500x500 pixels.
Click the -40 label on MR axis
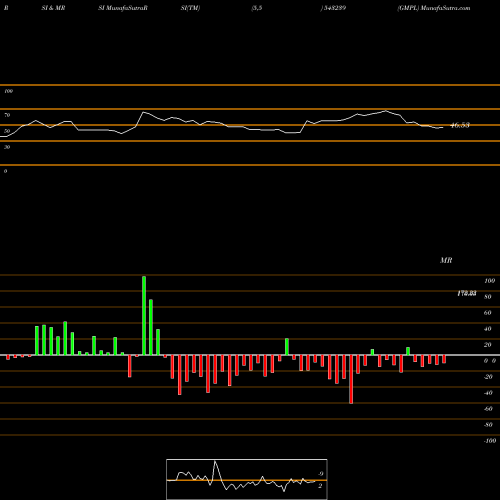[x=488, y=393]
